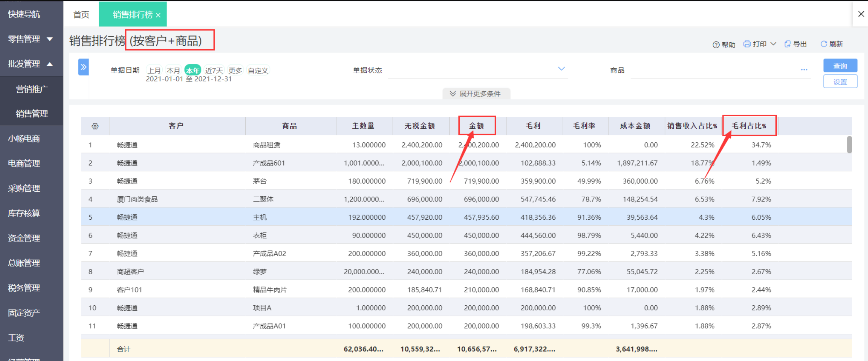The height and width of the screenshot is (361, 868).
Task: Open help via the question mark icon
Action: point(716,45)
